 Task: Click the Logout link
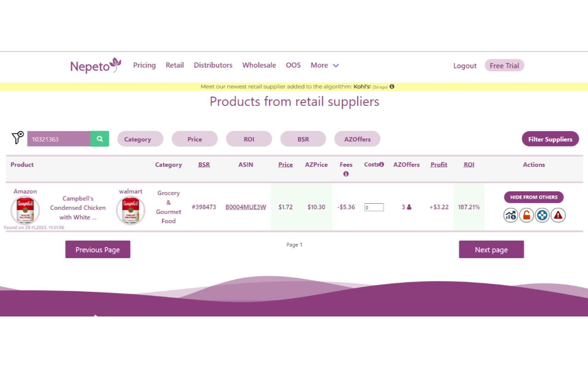(465, 66)
